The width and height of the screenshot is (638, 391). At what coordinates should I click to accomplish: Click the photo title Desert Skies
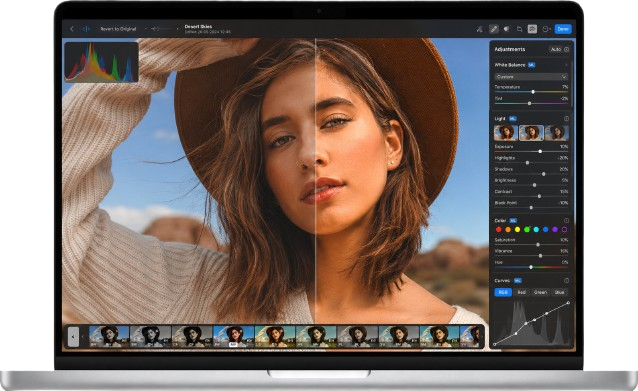click(x=198, y=26)
